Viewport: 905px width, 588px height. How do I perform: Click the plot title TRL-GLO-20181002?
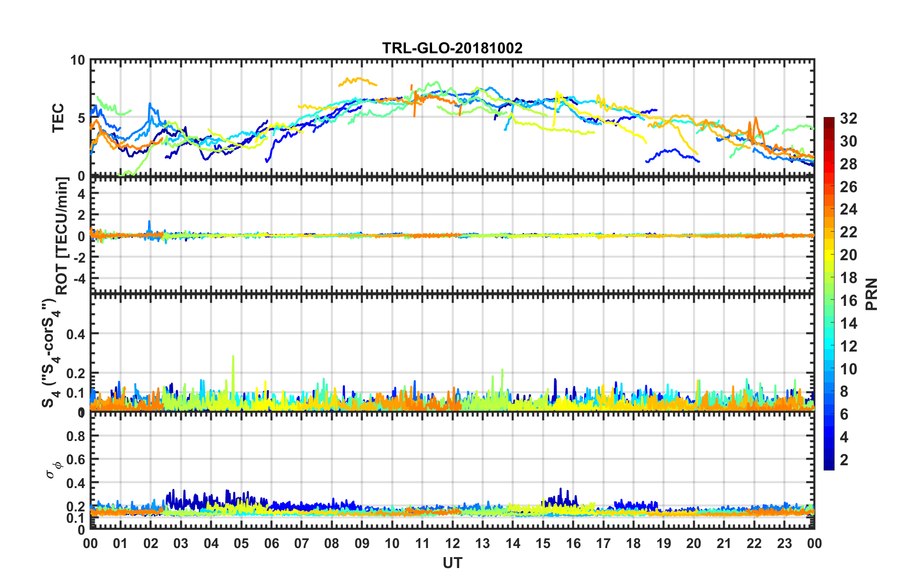pyautogui.click(x=452, y=48)
